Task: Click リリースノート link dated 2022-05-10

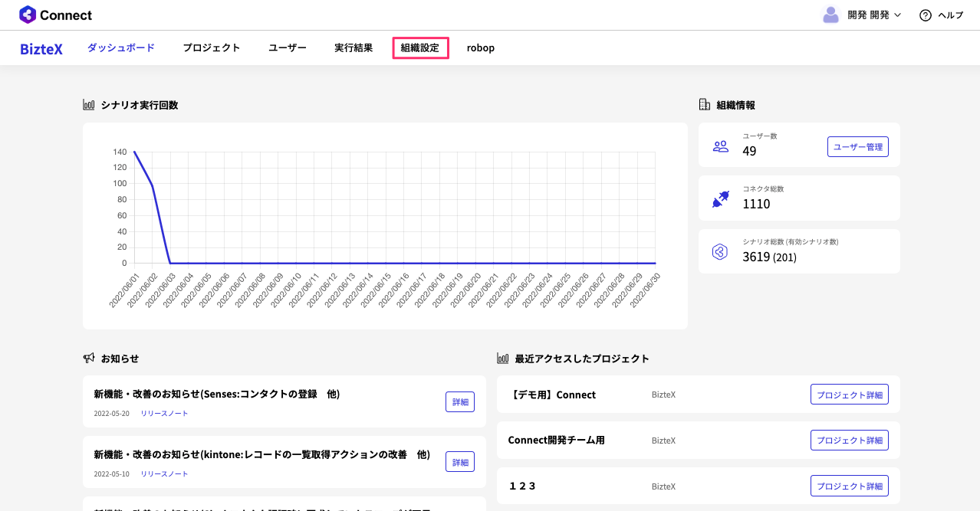Action: pyautogui.click(x=164, y=474)
